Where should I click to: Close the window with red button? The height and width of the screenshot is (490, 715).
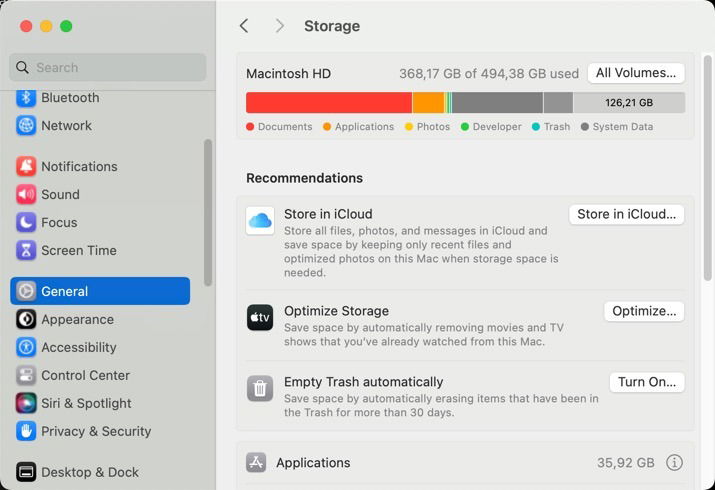[26, 26]
